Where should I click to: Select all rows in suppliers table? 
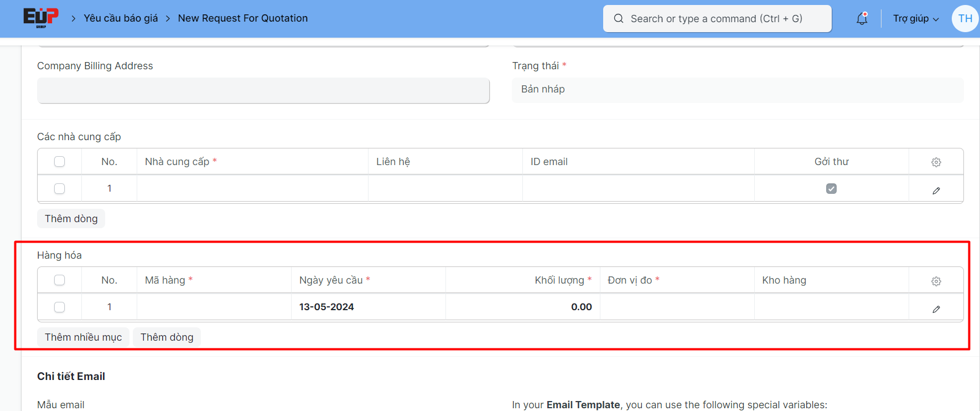(60, 162)
